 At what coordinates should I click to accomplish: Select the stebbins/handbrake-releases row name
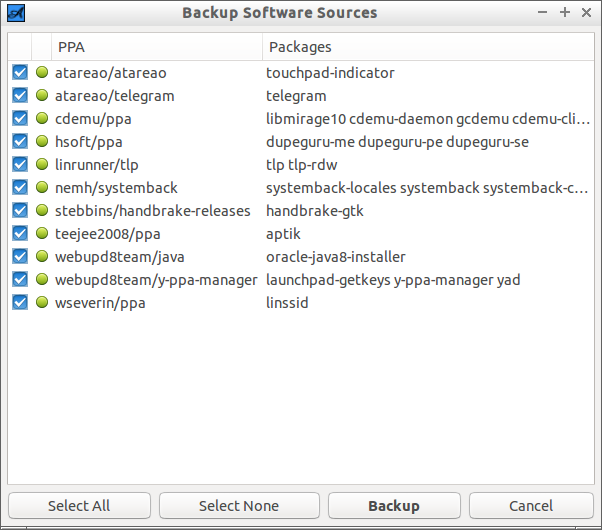pos(152,211)
